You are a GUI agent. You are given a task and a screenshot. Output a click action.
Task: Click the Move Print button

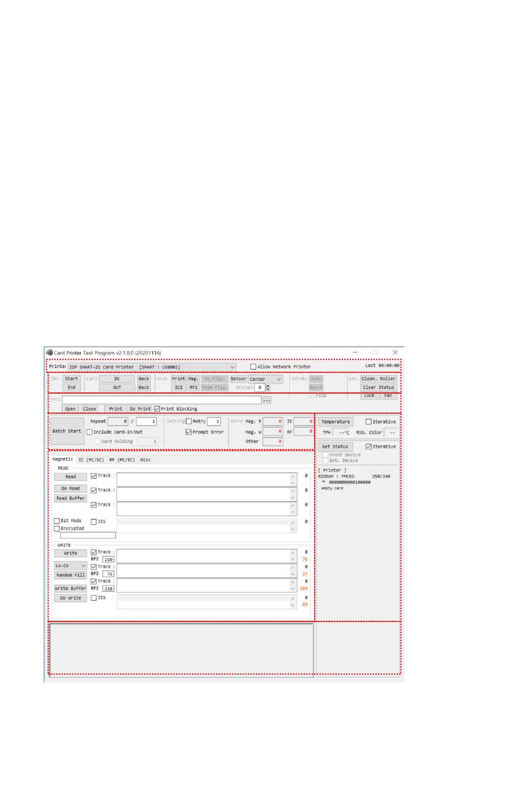coord(179,379)
